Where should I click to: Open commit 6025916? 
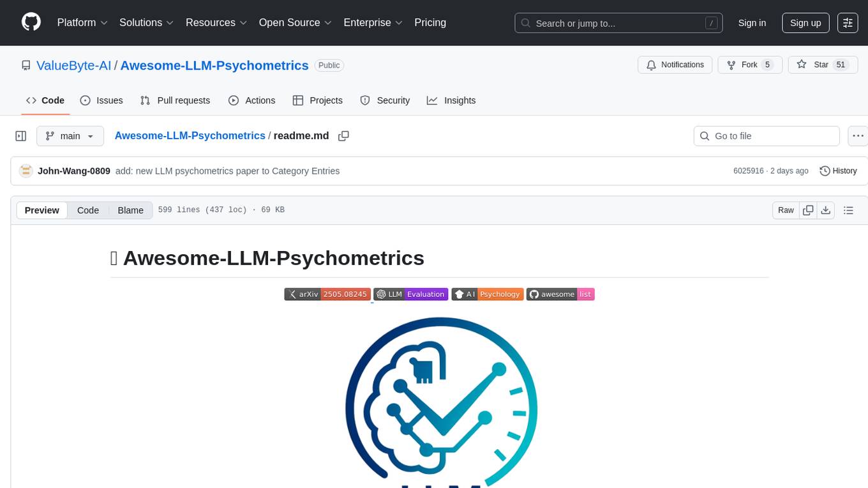(749, 171)
